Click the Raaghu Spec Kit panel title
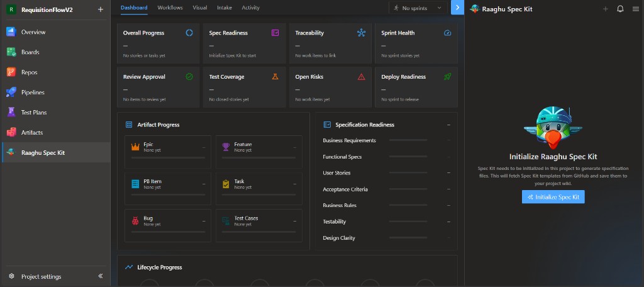The image size is (644, 287). click(507, 9)
